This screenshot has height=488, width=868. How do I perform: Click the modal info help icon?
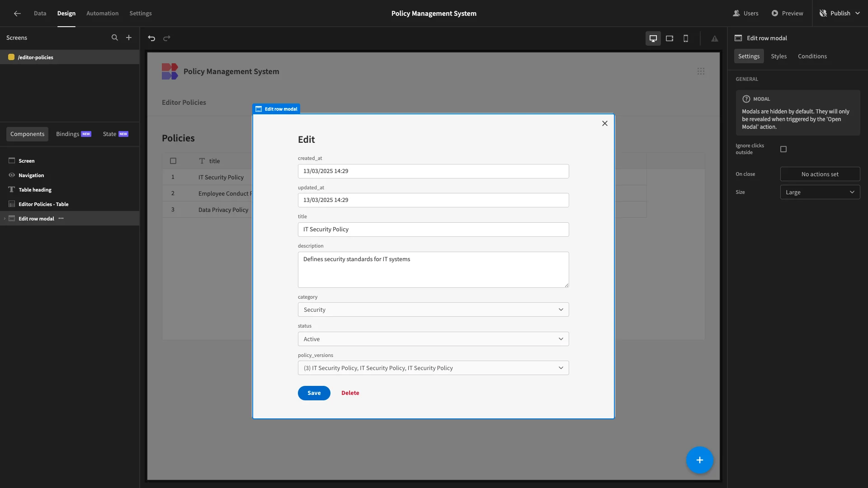click(746, 99)
